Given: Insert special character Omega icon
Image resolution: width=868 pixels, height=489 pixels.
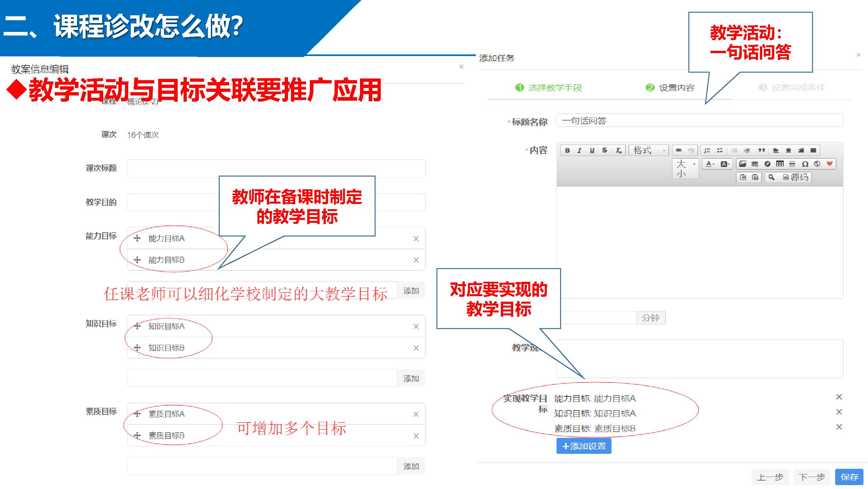Looking at the screenshot, I should (805, 164).
